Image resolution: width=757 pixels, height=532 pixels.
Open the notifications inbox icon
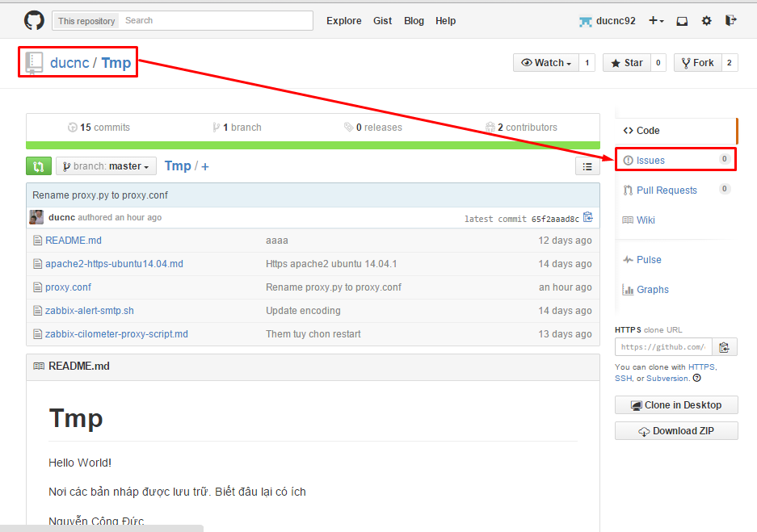click(x=682, y=21)
